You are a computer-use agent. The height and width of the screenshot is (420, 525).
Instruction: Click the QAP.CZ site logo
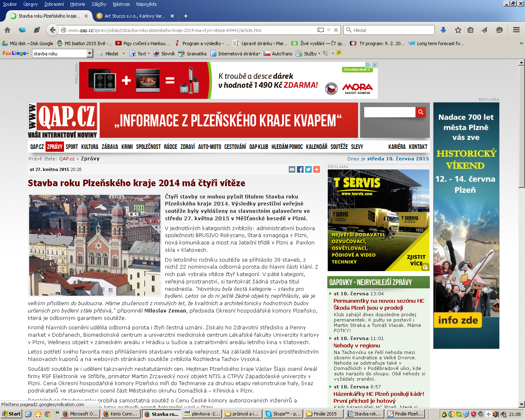point(63,120)
